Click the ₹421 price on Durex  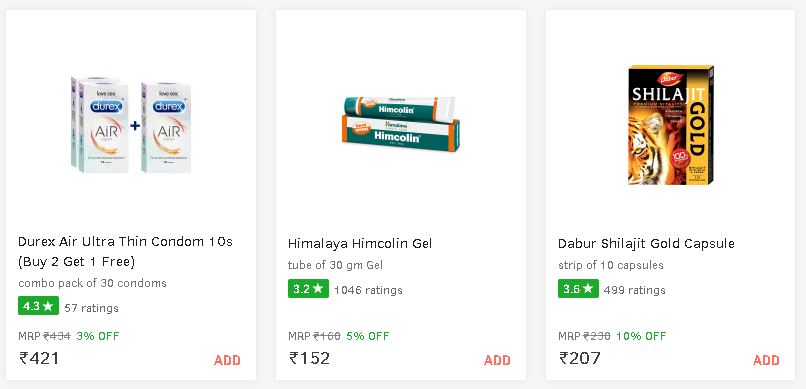click(39, 358)
